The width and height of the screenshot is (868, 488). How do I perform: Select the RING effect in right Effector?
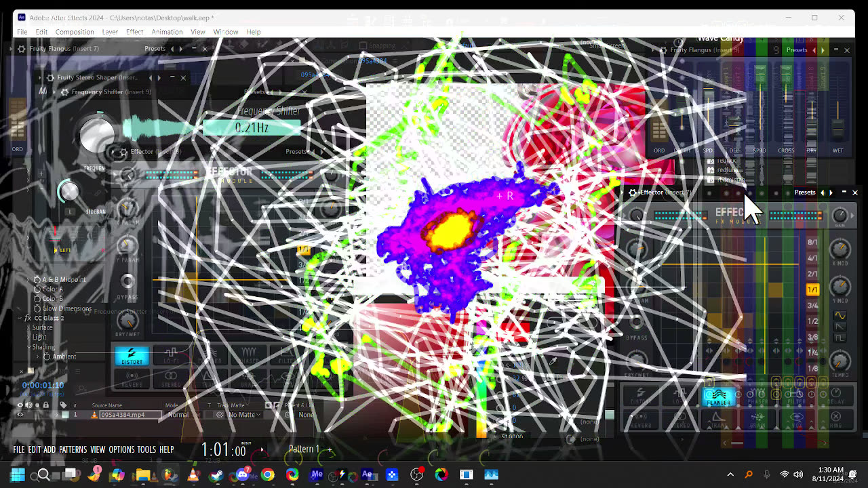point(836,419)
